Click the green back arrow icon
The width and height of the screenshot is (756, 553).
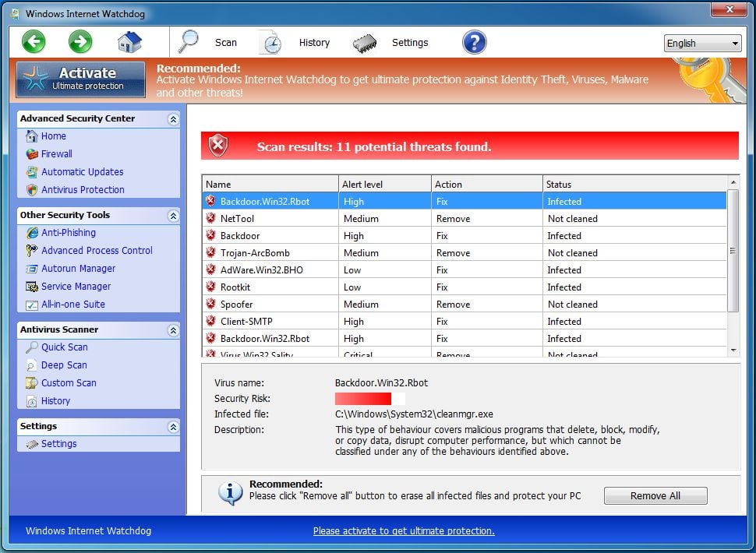(x=34, y=42)
